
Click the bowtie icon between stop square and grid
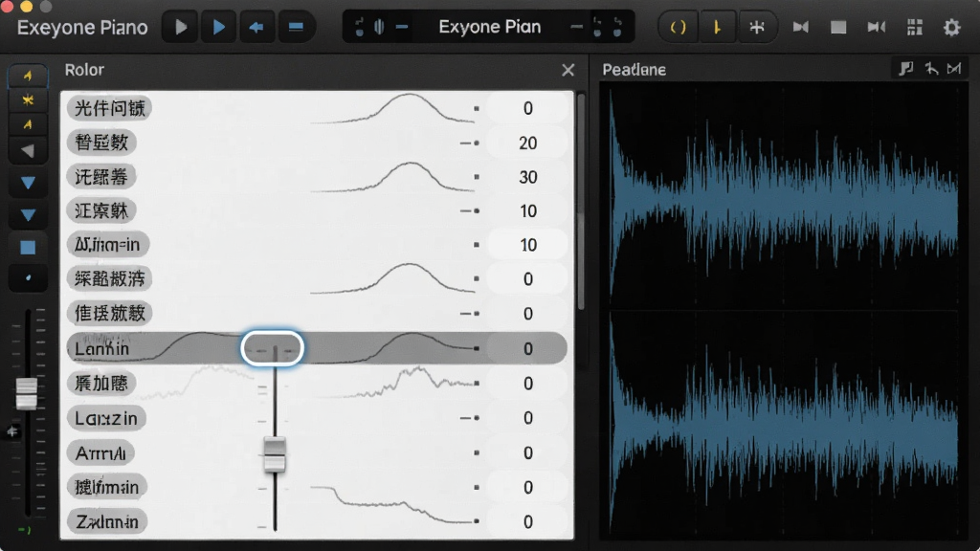[877, 27]
